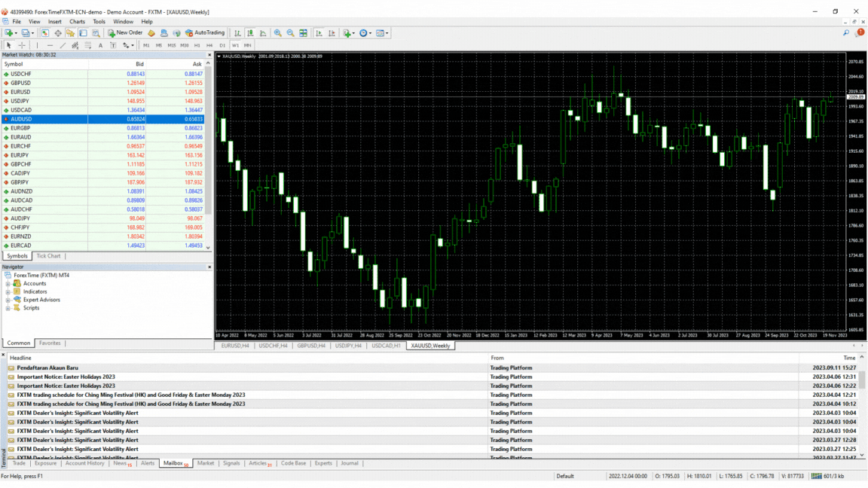Select the Draw Text label tool

(100, 45)
